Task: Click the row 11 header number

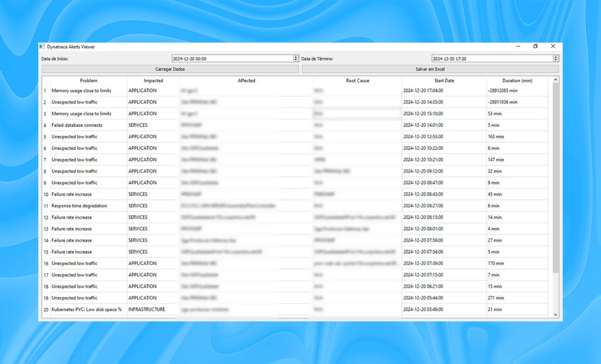Action: pyautogui.click(x=46, y=206)
